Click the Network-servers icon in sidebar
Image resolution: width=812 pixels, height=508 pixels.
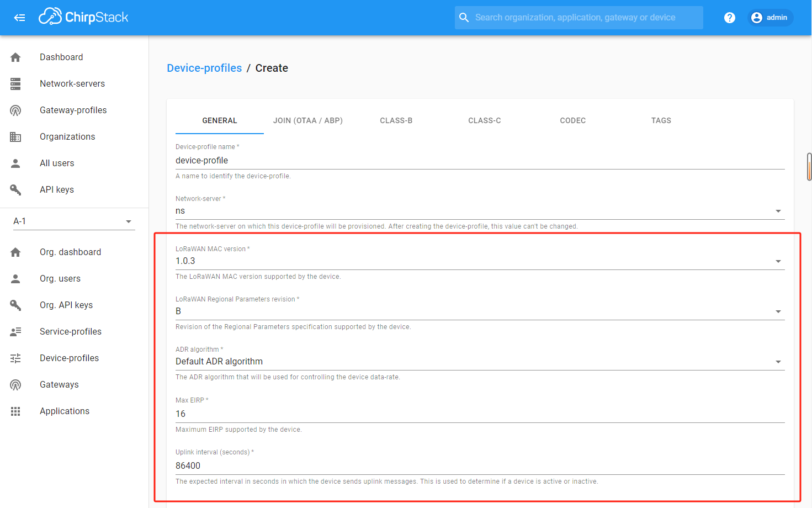point(15,84)
